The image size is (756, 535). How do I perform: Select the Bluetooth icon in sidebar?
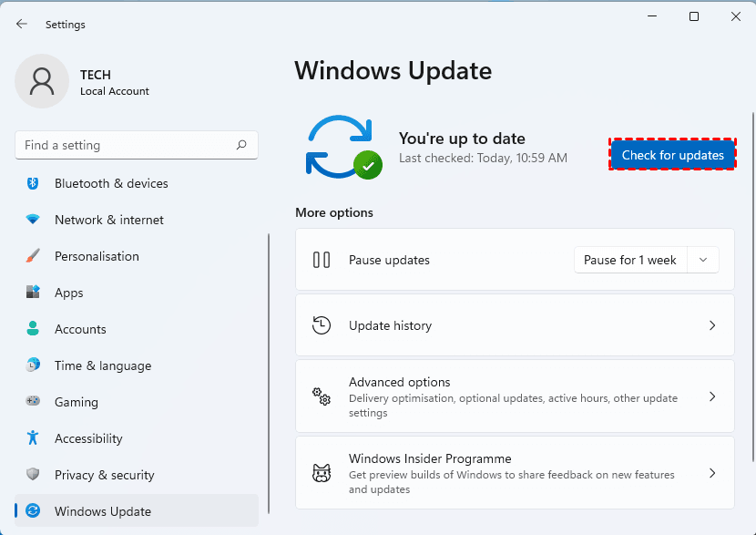[x=33, y=183]
